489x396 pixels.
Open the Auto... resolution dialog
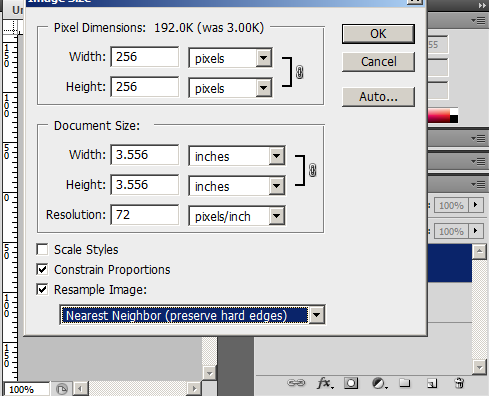(378, 97)
